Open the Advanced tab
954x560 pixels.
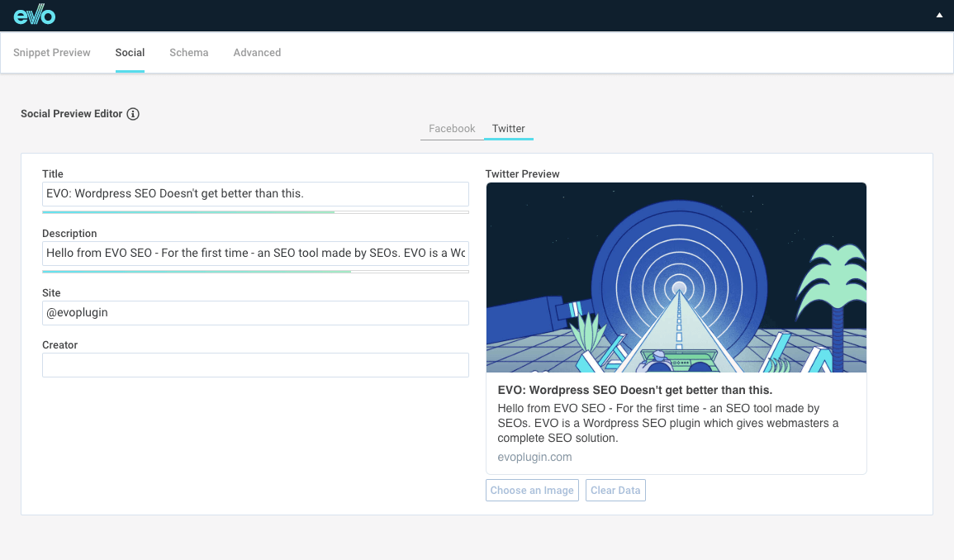257,52
